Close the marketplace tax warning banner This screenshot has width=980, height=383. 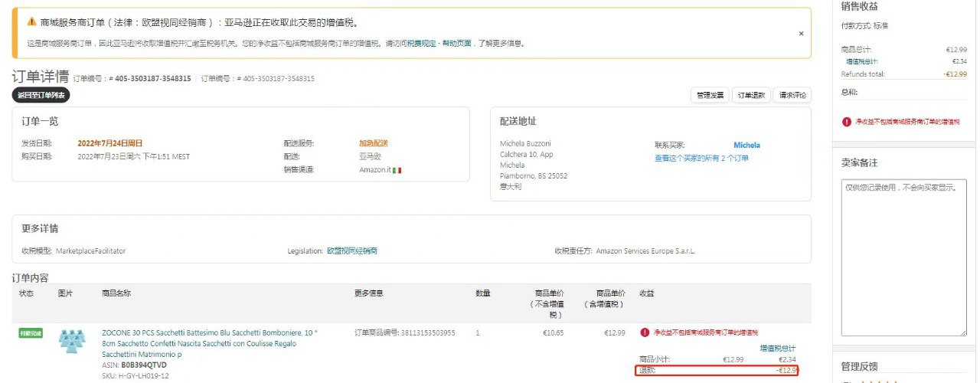click(x=801, y=34)
